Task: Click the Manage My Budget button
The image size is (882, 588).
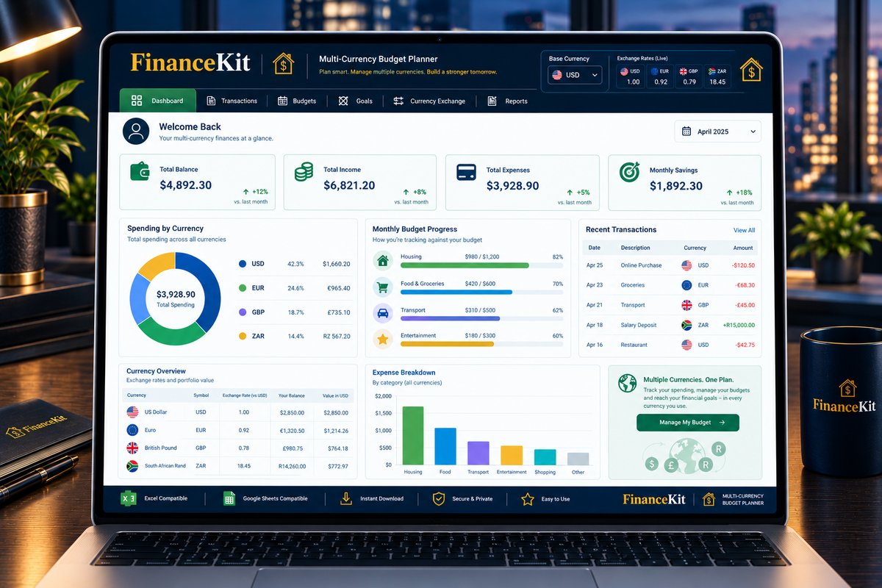Action: [x=687, y=423]
